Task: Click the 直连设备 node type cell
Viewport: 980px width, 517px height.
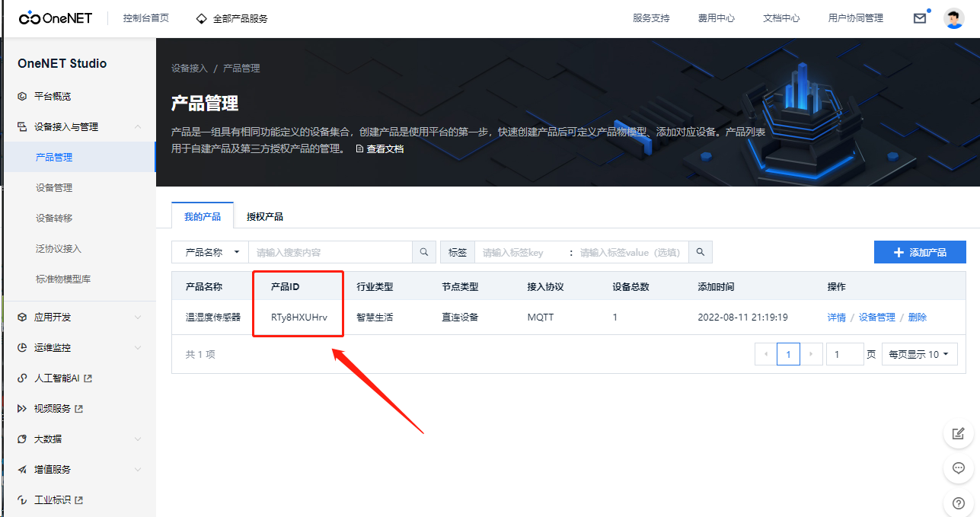Action: (x=460, y=318)
